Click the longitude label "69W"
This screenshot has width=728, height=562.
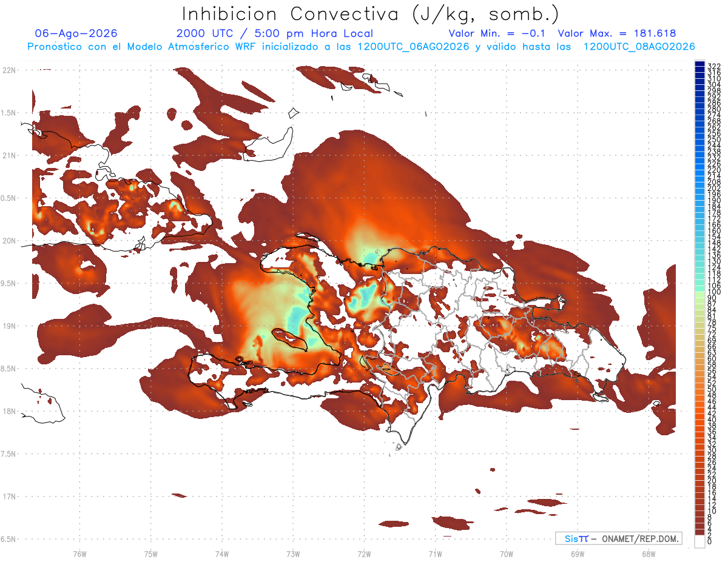coord(577,554)
